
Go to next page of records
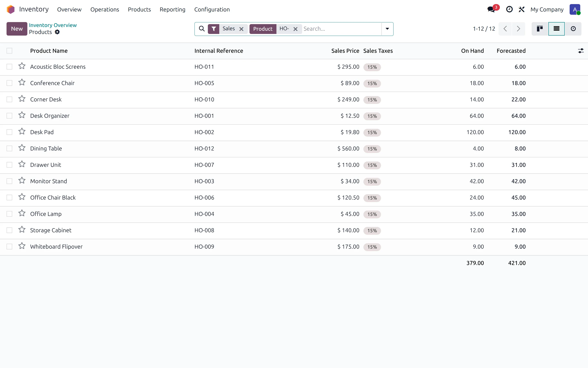click(518, 29)
